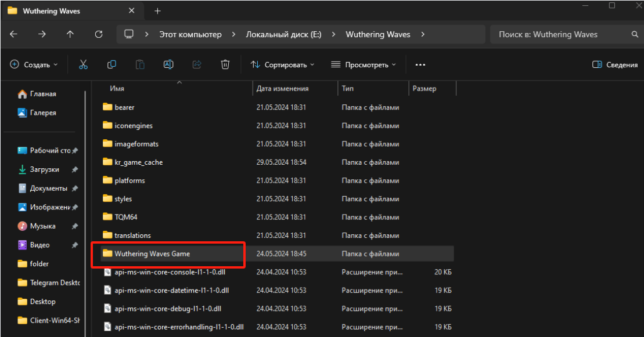Expand chevron after Этот компьютер in path
Image resolution: width=644 pixels, height=337 pixels.
point(233,34)
